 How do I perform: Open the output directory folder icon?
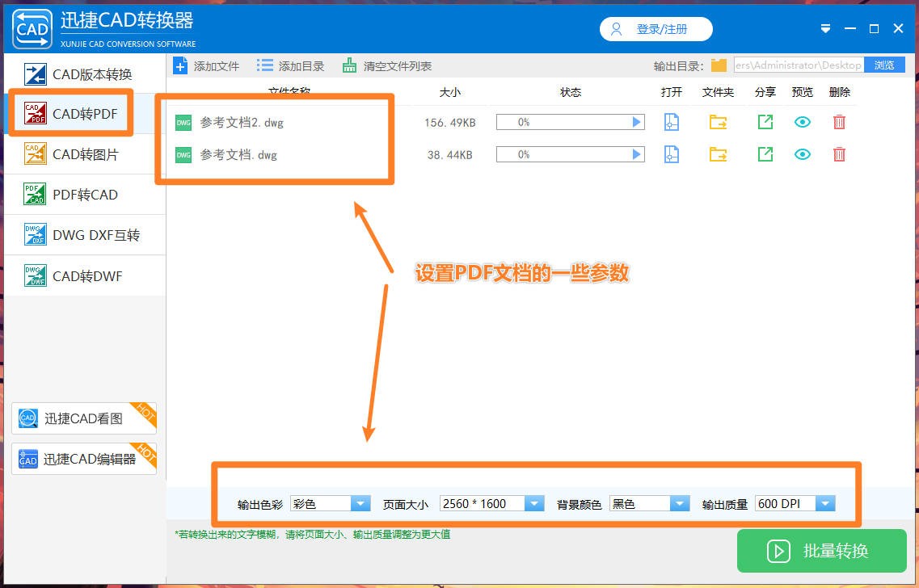(718, 65)
